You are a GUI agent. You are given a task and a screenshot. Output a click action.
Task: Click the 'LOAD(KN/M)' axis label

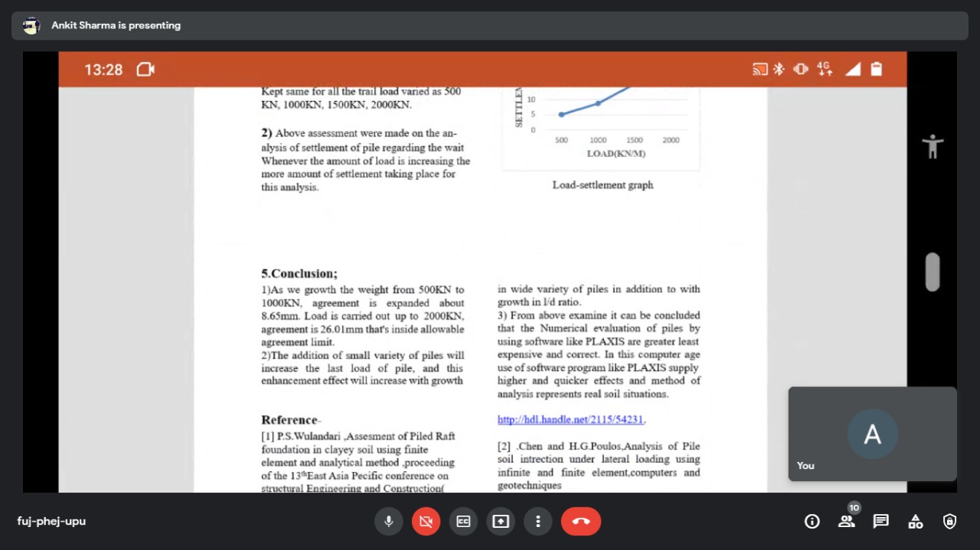coord(616,154)
